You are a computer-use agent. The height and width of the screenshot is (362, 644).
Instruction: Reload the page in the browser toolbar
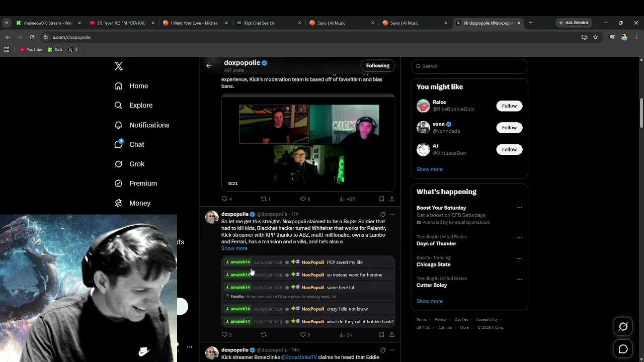click(x=32, y=37)
